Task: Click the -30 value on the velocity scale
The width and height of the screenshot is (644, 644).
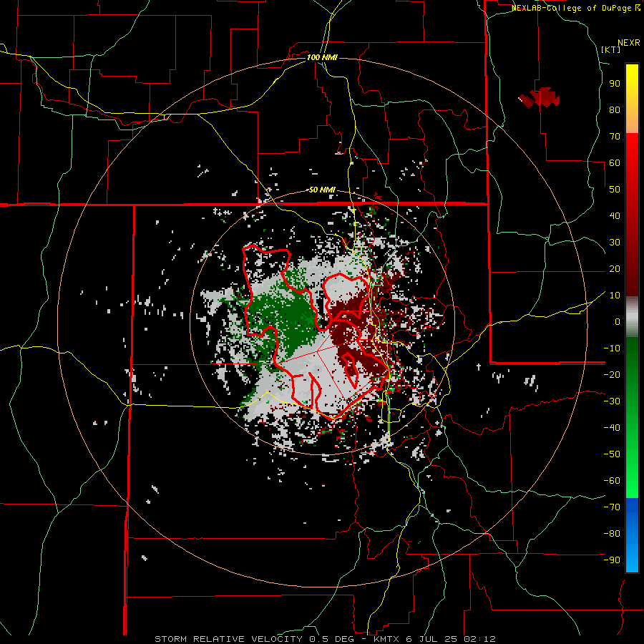Action: pos(612,401)
